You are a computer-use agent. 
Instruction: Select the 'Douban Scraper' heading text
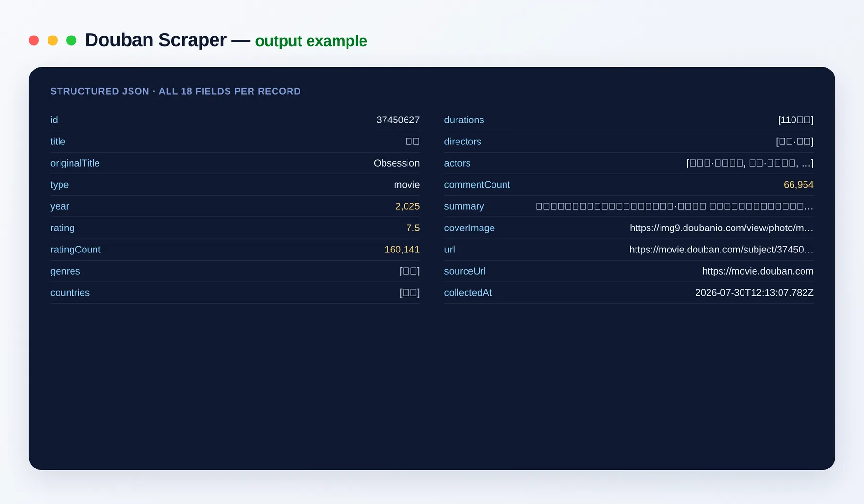click(x=156, y=40)
